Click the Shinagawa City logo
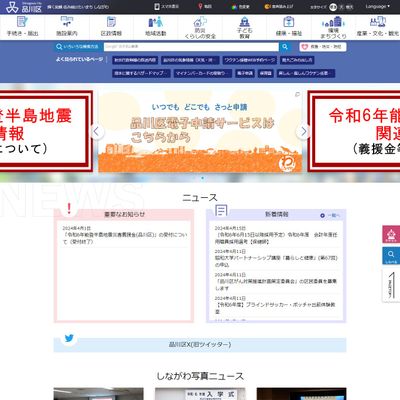This screenshot has width=400, height=400. [24, 7]
